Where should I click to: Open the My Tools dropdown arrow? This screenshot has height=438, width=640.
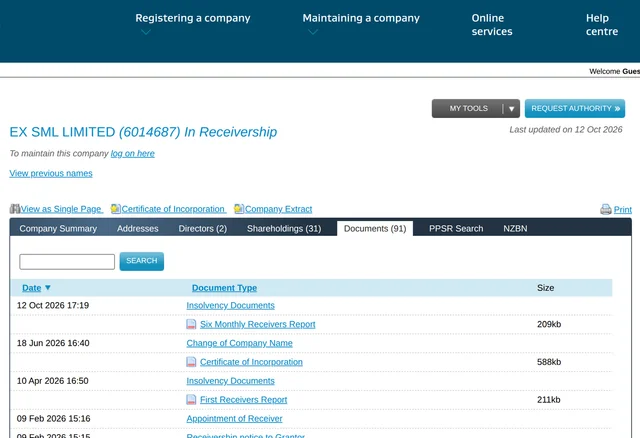[511, 109]
